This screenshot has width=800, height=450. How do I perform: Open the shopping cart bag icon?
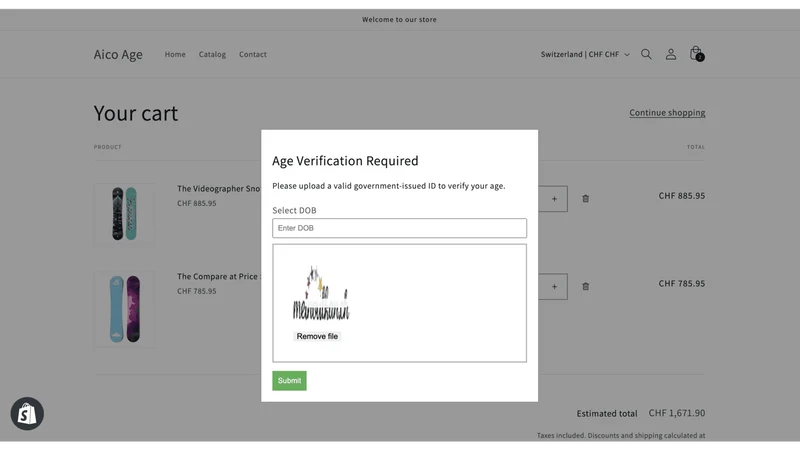(696, 54)
